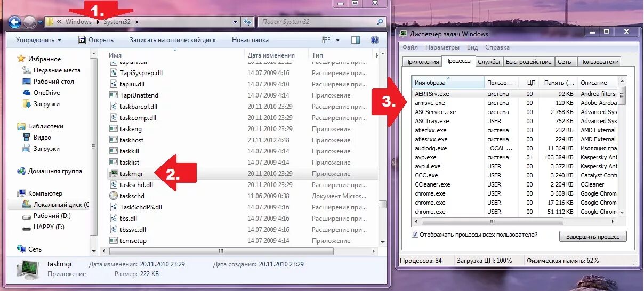Viewport: 644px width, 291px height.
Task: Open recent pages dropdown near Forward button
Action: 40,22
